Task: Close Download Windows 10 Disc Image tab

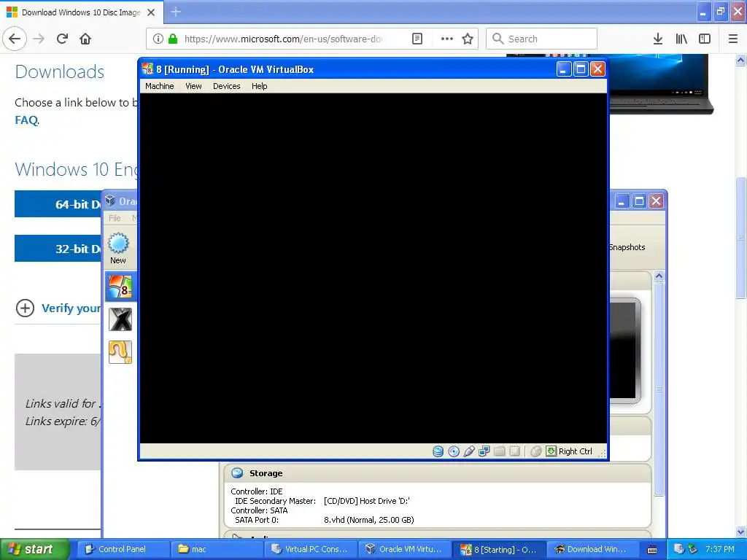Action: click(151, 12)
